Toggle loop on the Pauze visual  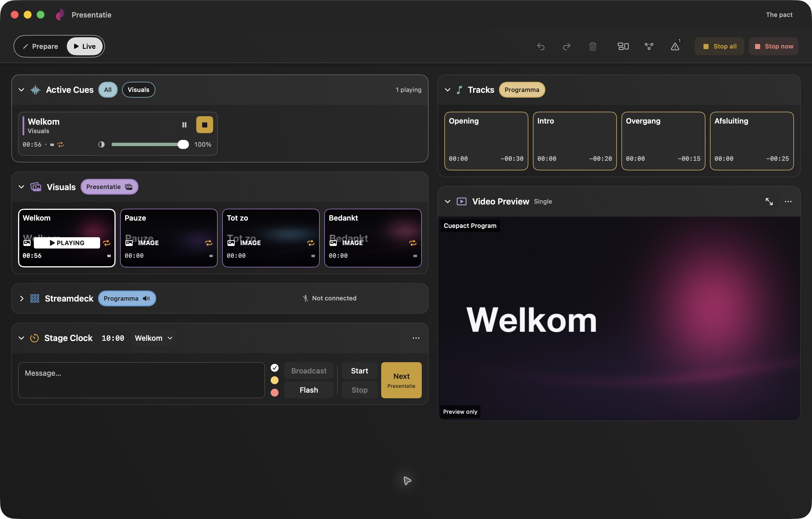pos(209,243)
